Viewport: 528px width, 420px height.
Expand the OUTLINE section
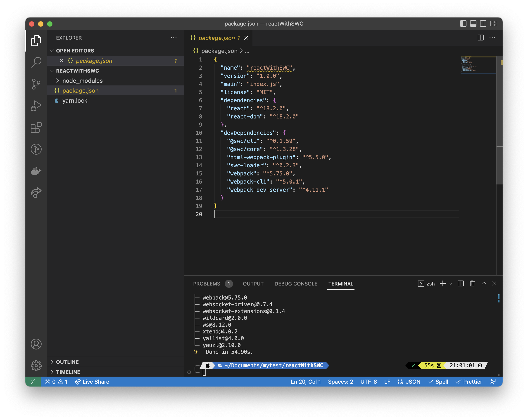(x=67, y=362)
